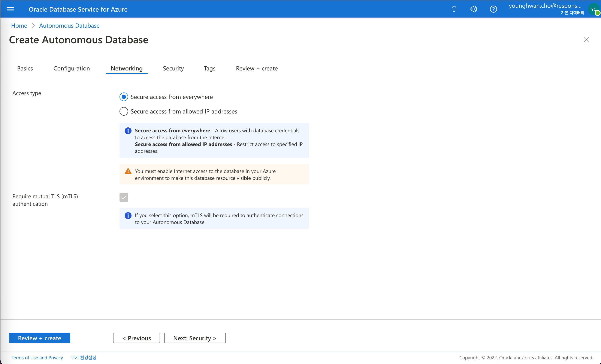The width and height of the screenshot is (601, 364).
Task: Open the help question mark icon
Action: pos(493,9)
